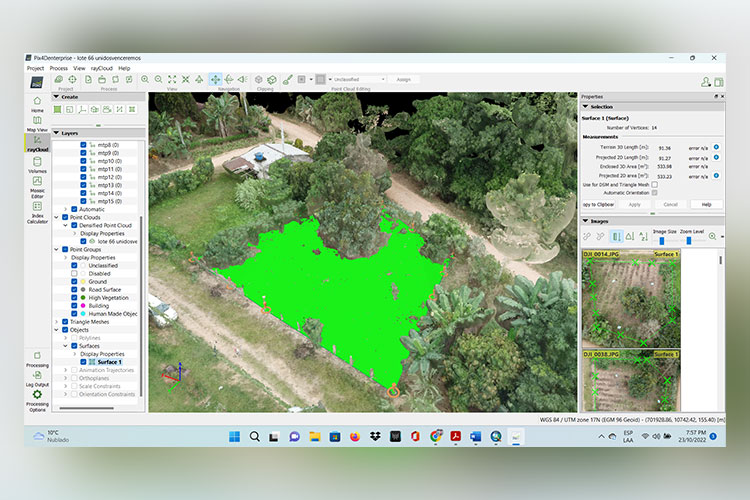Click the Cancel button in Selection panel
The height and width of the screenshot is (500, 750).
[x=670, y=204]
